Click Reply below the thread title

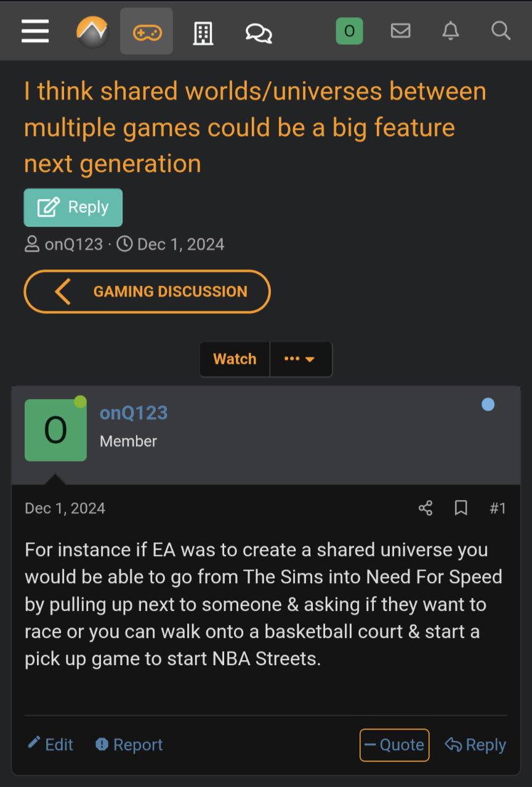(x=73, y=208)
